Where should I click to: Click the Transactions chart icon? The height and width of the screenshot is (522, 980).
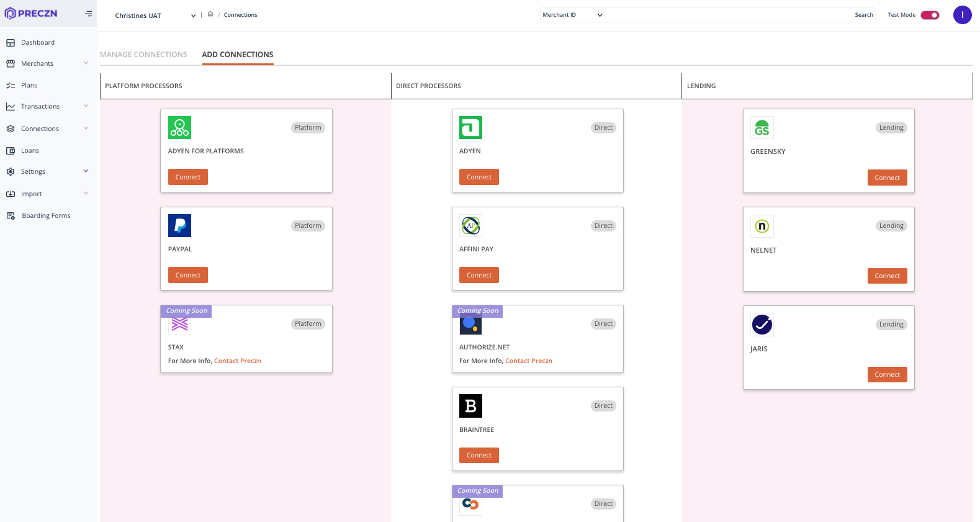click(11, 107)
